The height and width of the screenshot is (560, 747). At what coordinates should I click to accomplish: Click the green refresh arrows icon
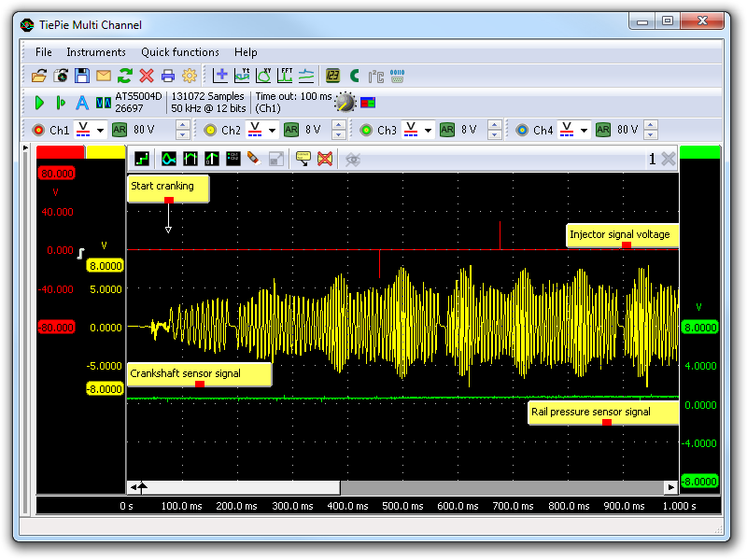click(x=125, y=76)
